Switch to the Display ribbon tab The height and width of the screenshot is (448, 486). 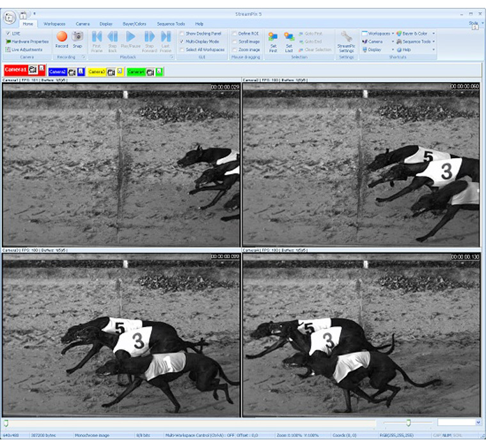[106, 24]
